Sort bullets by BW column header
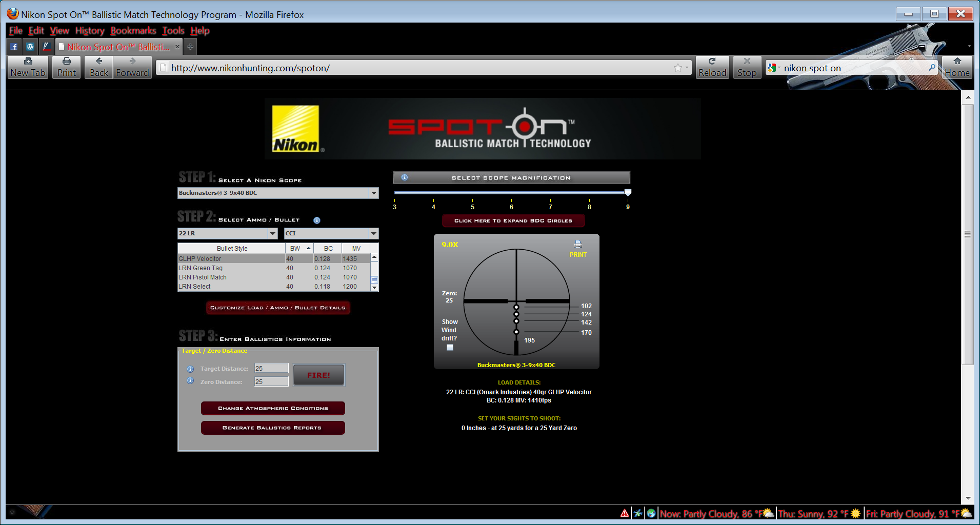 pos(300,248)
